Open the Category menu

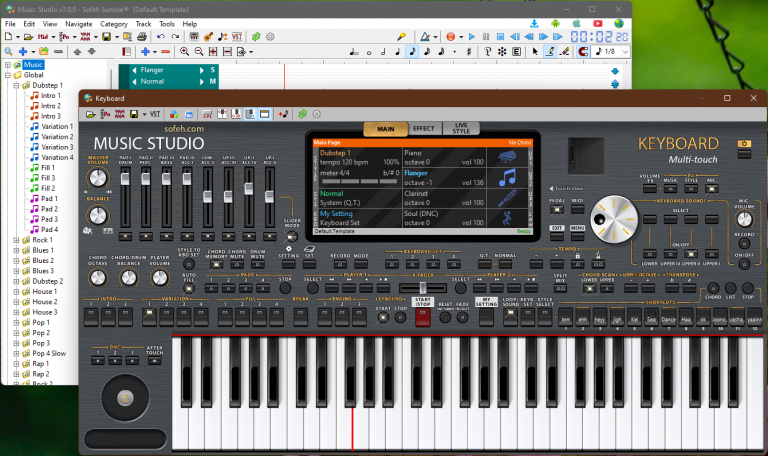pyautogui.click(x=114, y=23)
